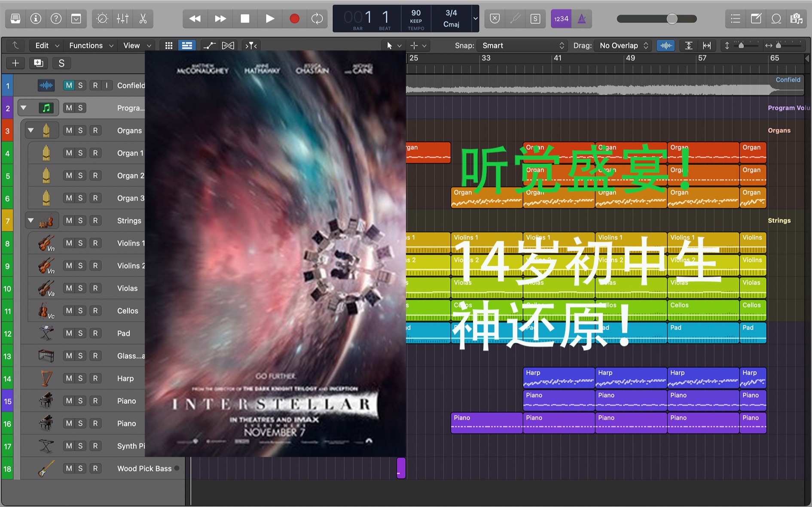Image resolution: width=812 pixels, height=507 pixels.
Task: Open the Drag No Overlap dropdown
Action: 623,46
